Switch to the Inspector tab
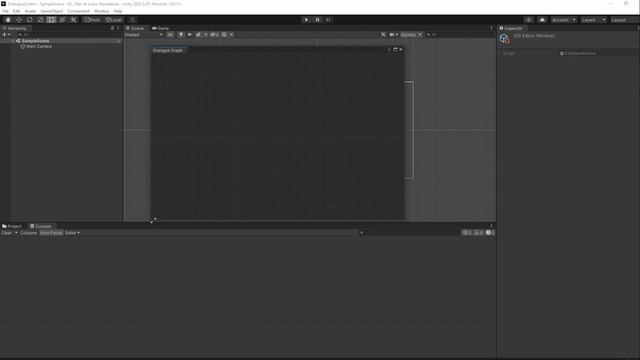Image resolution: width=640 pixels, height=360 pixels. click(x=511, y=28)
